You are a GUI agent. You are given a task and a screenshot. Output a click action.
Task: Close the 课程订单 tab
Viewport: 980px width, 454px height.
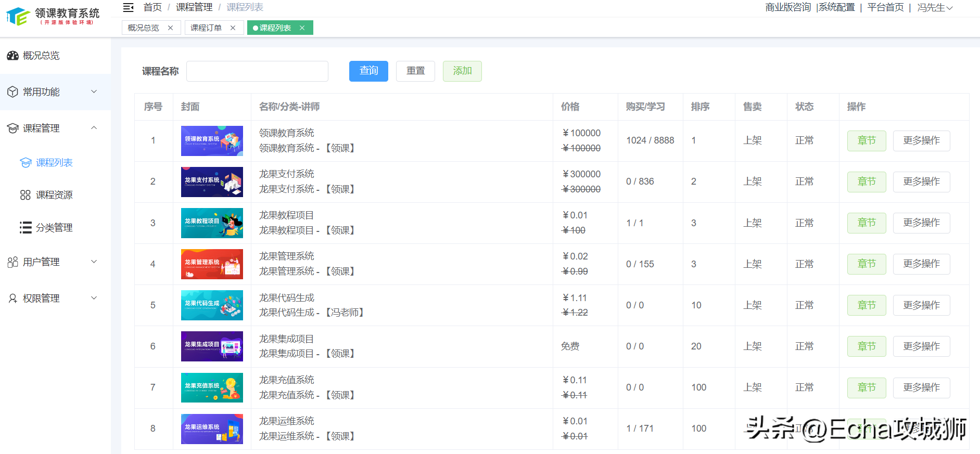point(233,28)
